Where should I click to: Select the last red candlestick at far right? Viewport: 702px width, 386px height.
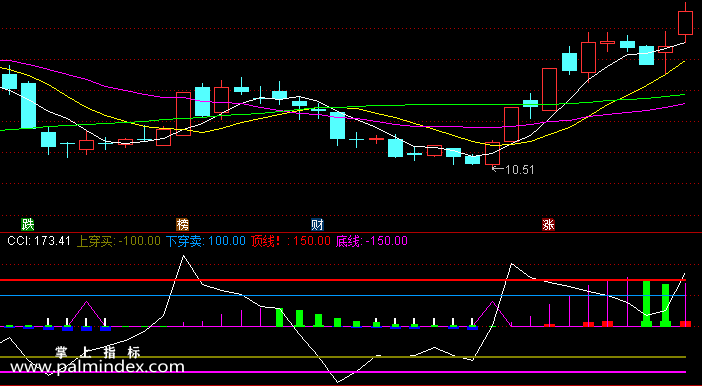click(x=685, y=22)
